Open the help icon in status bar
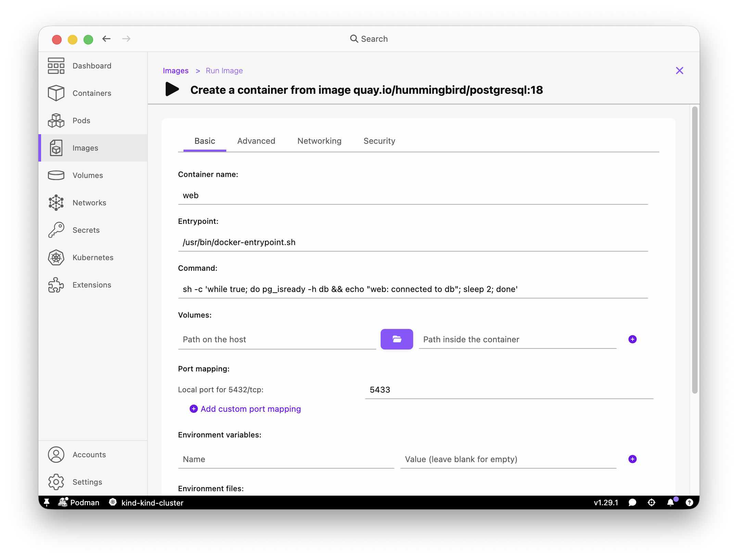Viewport: 738px width, 560px height. pyautogui.click(x=689, y=502)
